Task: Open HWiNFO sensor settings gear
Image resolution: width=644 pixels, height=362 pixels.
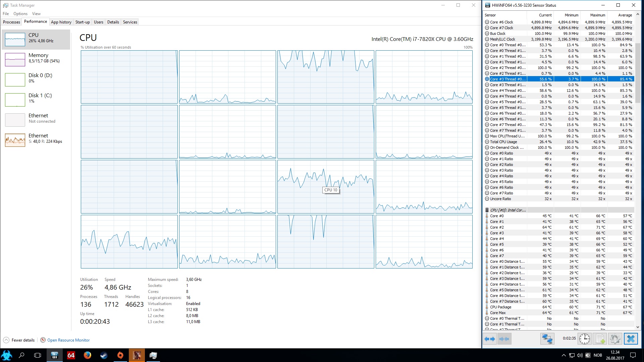Action: 615,339
